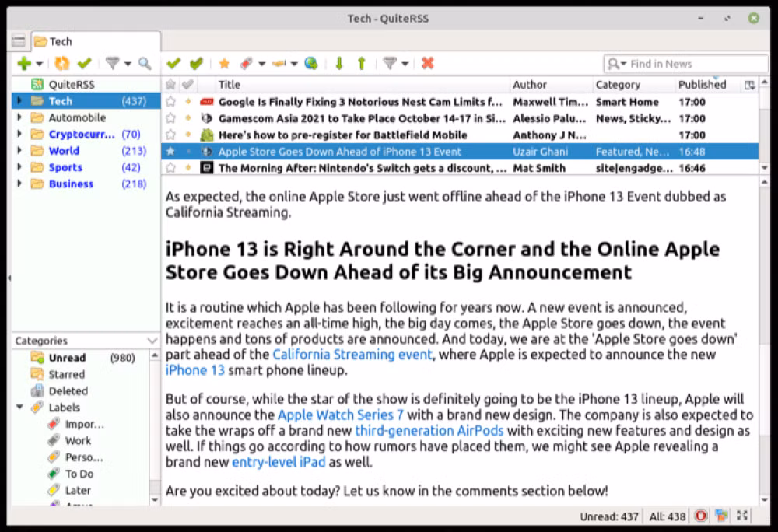
Task: Open the California Streaming event link
Action: pos(352,355)
